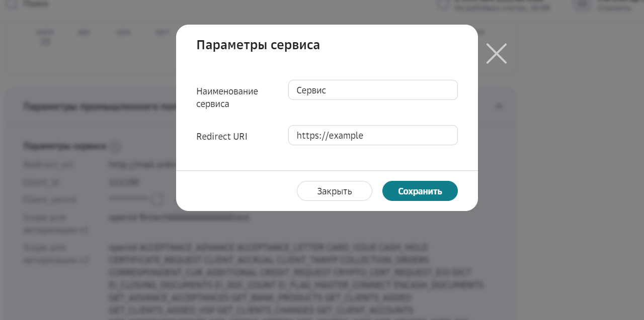Click the Наименование сервиса label
The width and height of the screenshot is (644, 320).
[227, 97]
